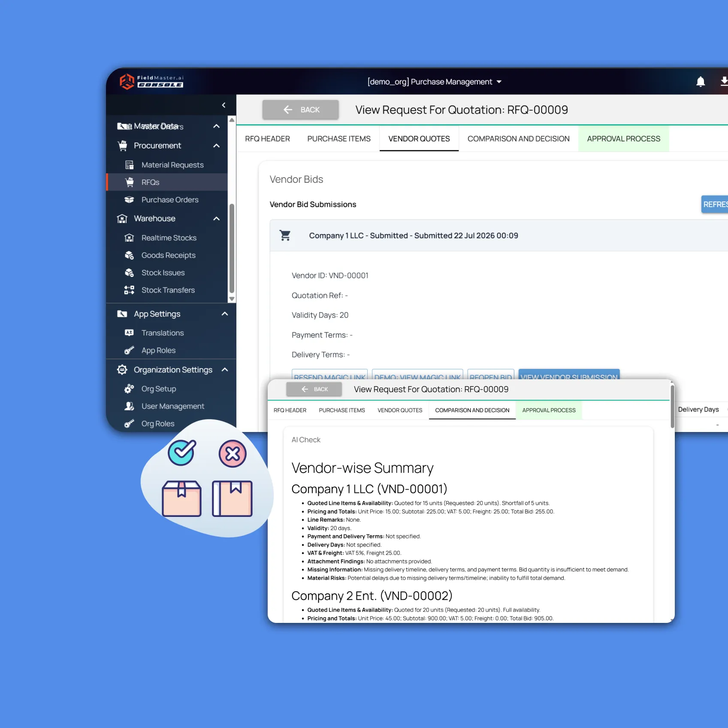Screen dimensions: 728x728
Task: Click the BACK button in the overlay window
Action: (x=314, y=389)
